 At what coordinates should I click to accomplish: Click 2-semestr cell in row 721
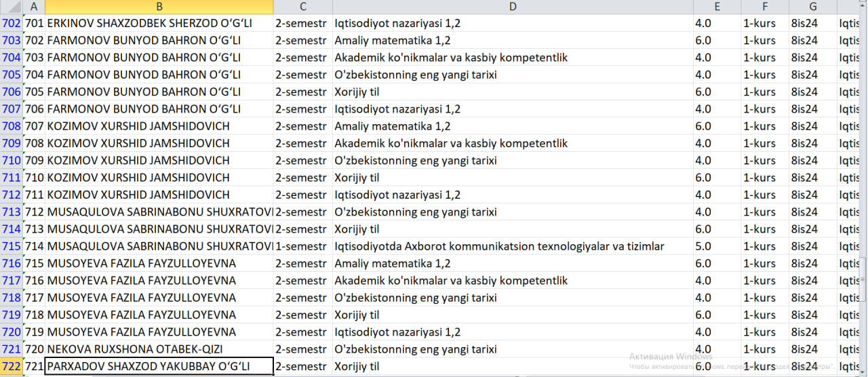(x=302, y=349)
